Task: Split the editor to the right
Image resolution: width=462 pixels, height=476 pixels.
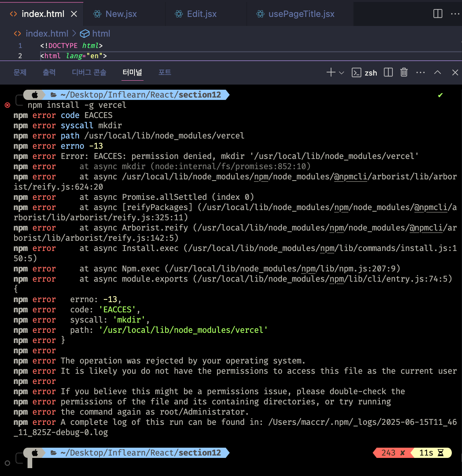Action: pyautogui.click(x=438, y=14)
